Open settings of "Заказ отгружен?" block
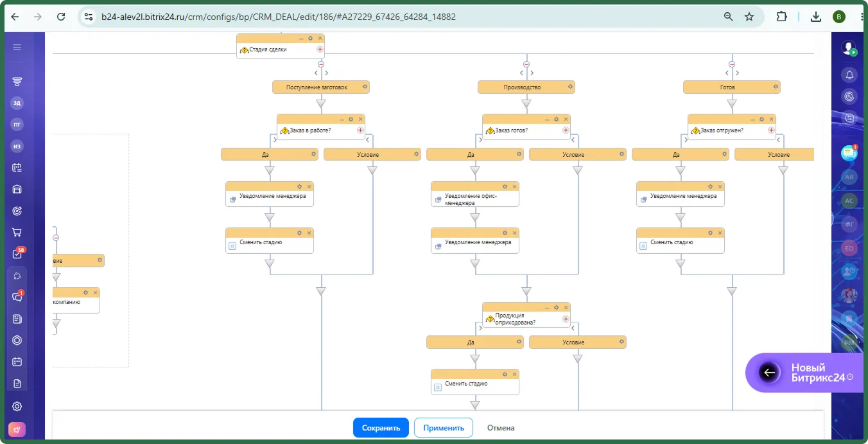Viewport: 868px width, 444px height. 761,119
